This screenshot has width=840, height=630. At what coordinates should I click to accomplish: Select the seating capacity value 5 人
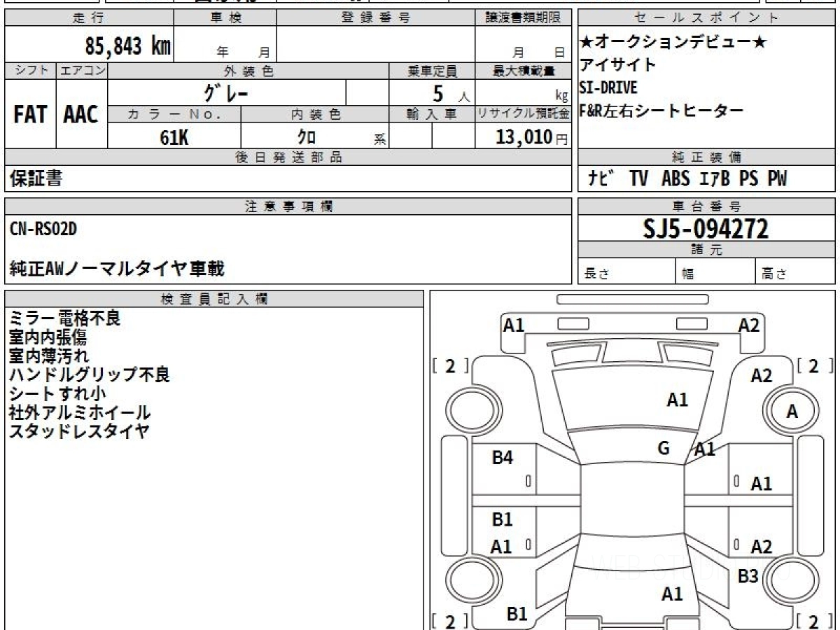(x=451, y=93)
